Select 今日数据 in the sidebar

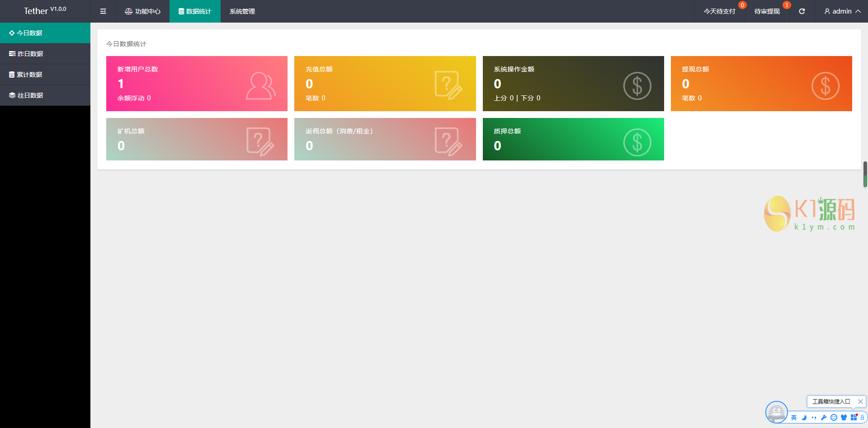click(x=45, y=33)
